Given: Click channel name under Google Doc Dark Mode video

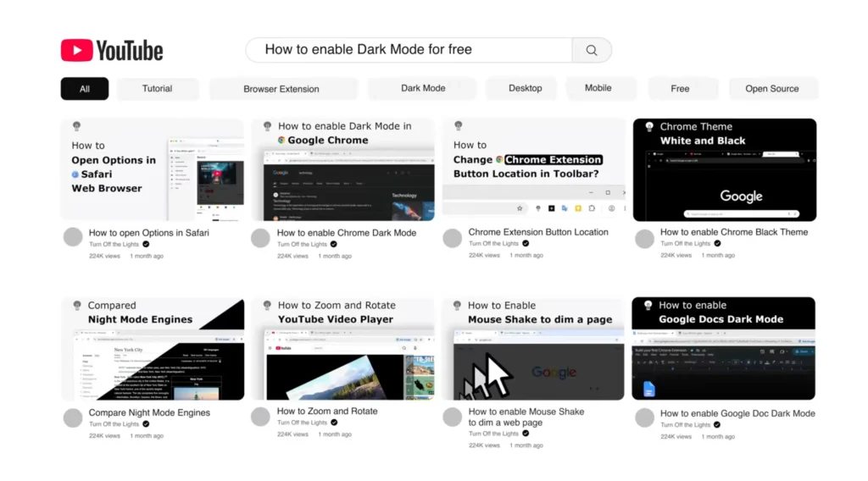Looking at the screenshot, I should coord(685,425).
